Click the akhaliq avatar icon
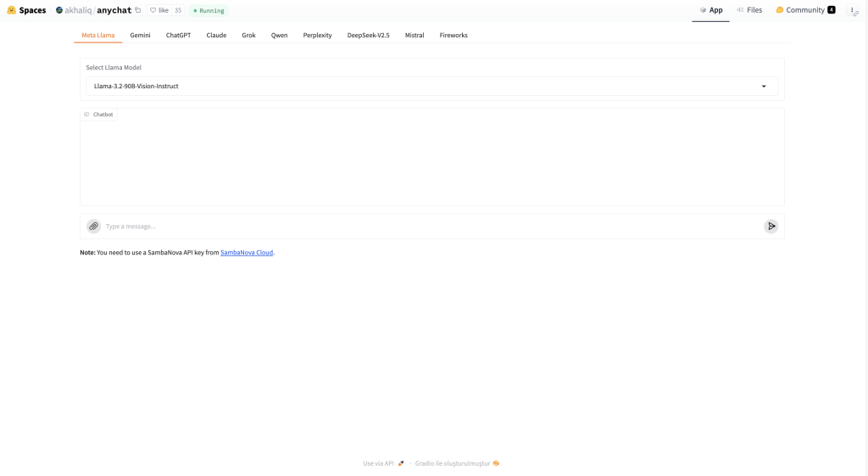 (x=59, y=10)
